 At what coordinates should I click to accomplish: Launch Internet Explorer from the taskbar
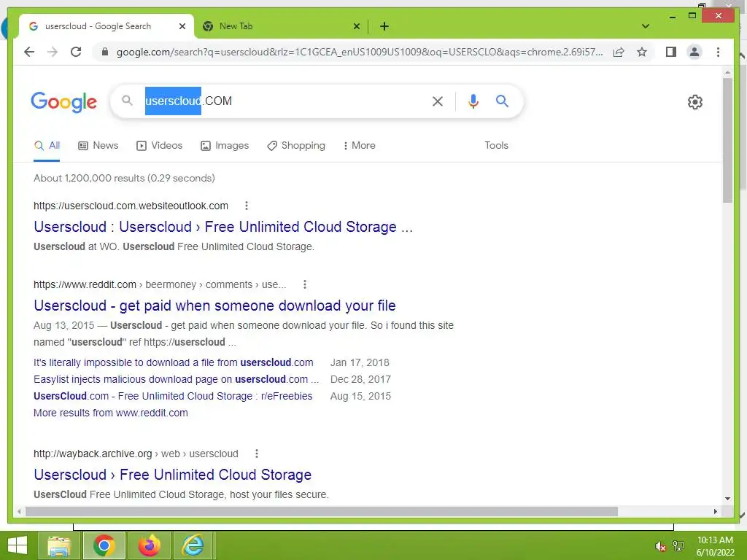[193, 545]
